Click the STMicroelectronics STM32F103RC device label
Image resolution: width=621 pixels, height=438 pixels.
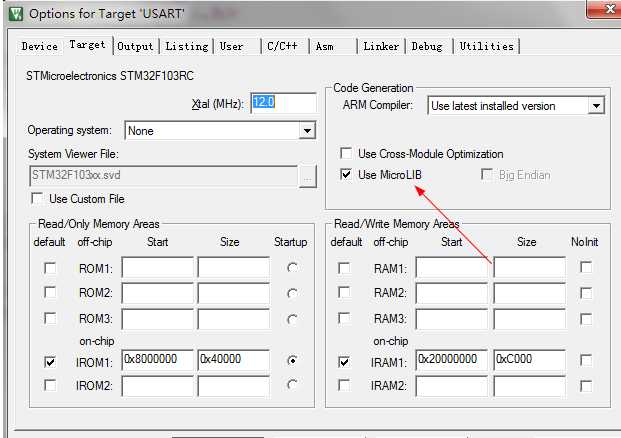coord(110,75)
